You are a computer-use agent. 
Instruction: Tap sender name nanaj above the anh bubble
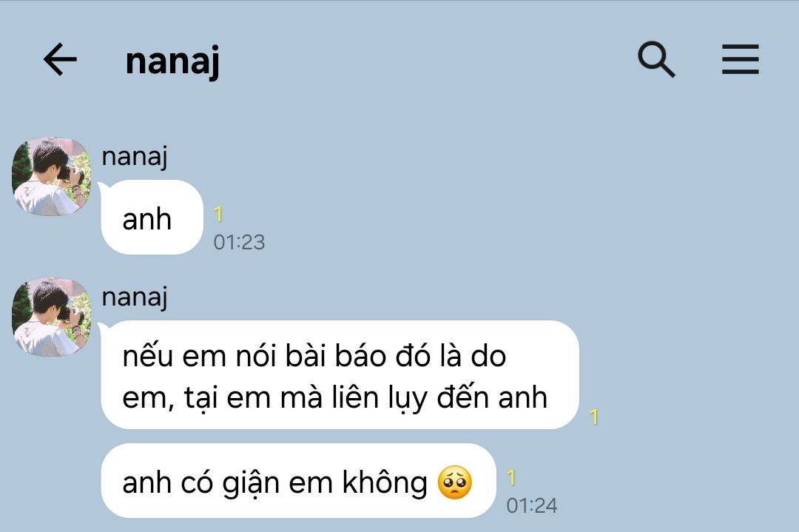[135, 156]
